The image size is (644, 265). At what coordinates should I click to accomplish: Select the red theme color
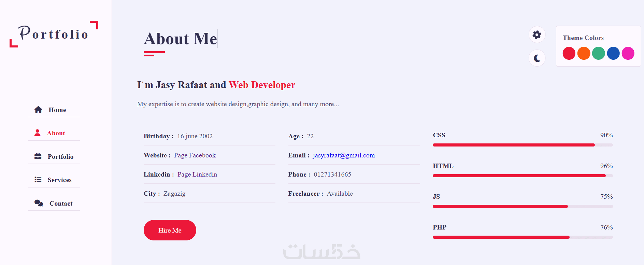coord(569,53)
